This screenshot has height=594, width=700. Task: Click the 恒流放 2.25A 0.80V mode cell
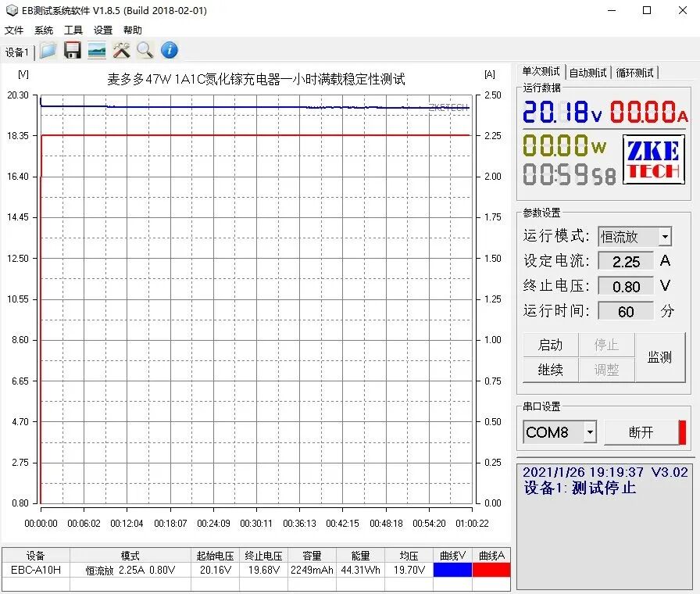point(130,570)
